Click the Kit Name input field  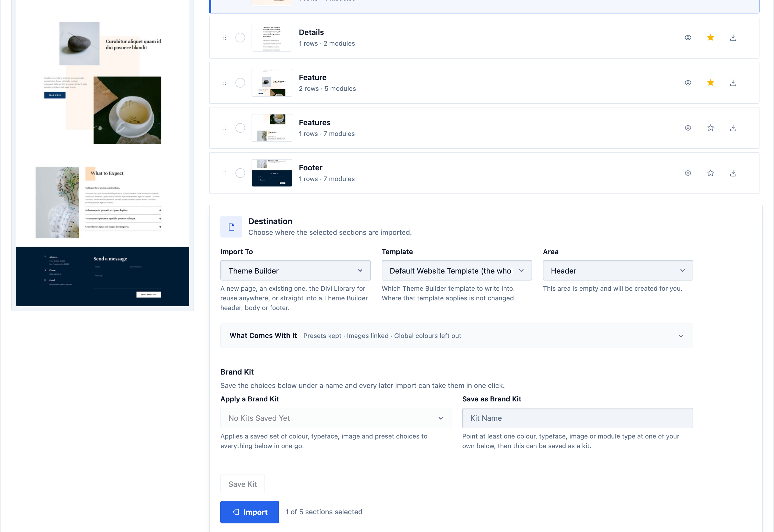click(x=578, y=418)
